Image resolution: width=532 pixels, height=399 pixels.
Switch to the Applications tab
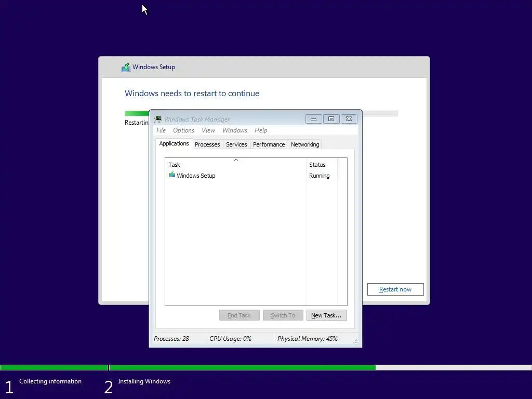tap(174, 143)
